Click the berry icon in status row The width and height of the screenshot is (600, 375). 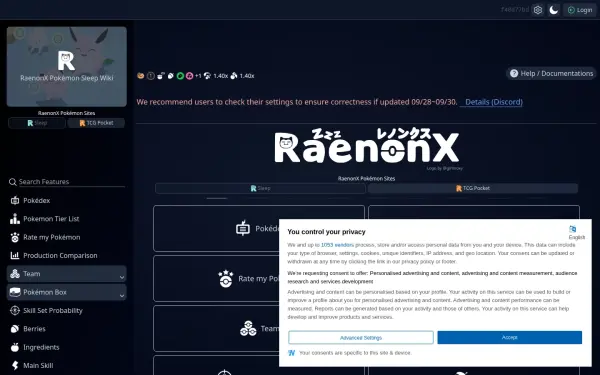(x=171, y=76)
